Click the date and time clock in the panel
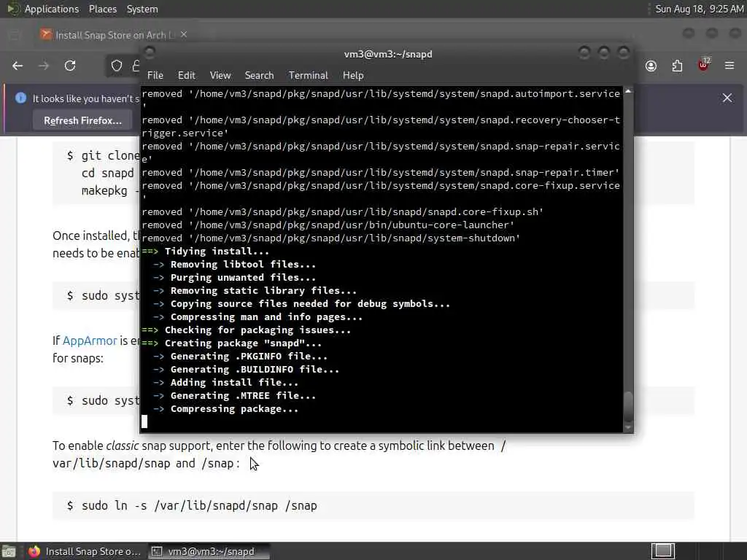Image resolution: width=747 pixels, height=560 pixels. click(700, 9)
